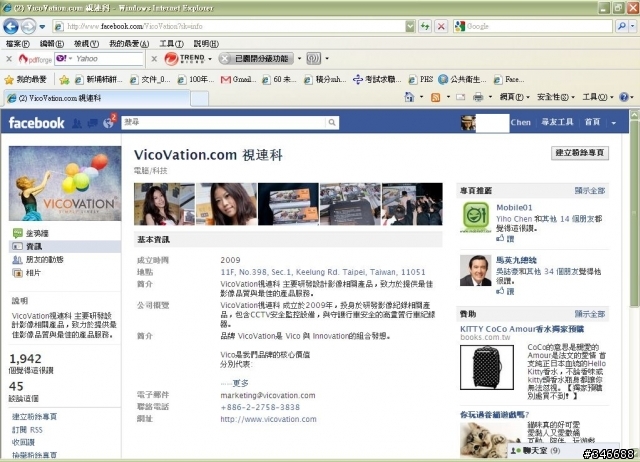Click the wireless signal toolbar icon
640x462 pixels.
click(313, 59)
